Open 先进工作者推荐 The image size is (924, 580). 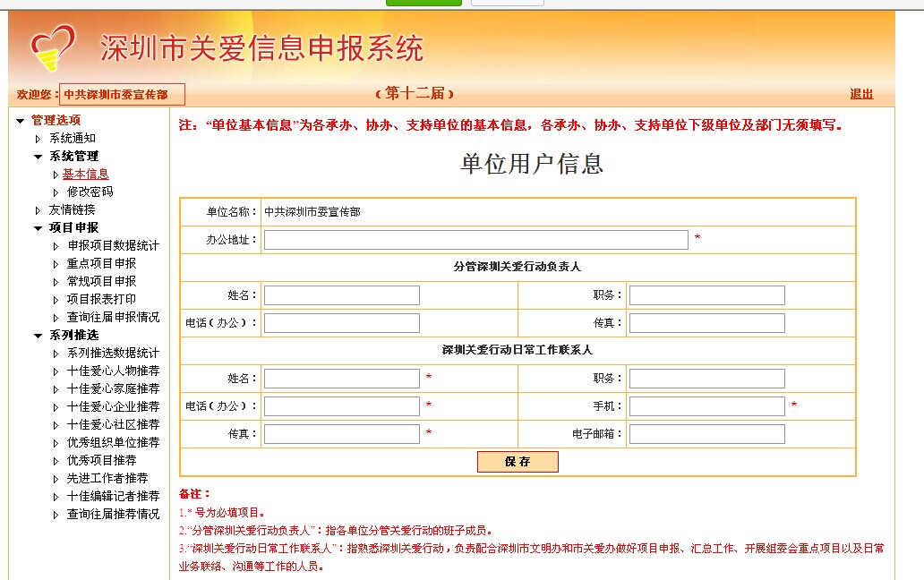click(107, 478)
